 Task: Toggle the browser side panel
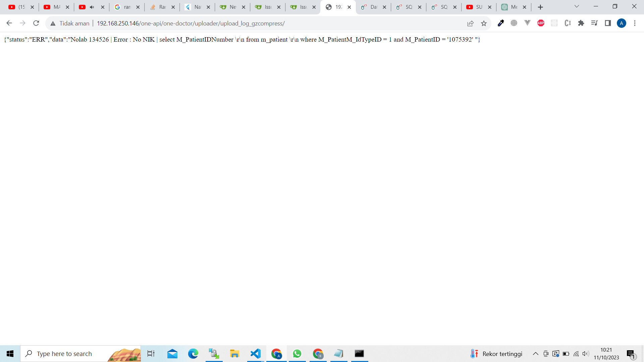(608, 23)
